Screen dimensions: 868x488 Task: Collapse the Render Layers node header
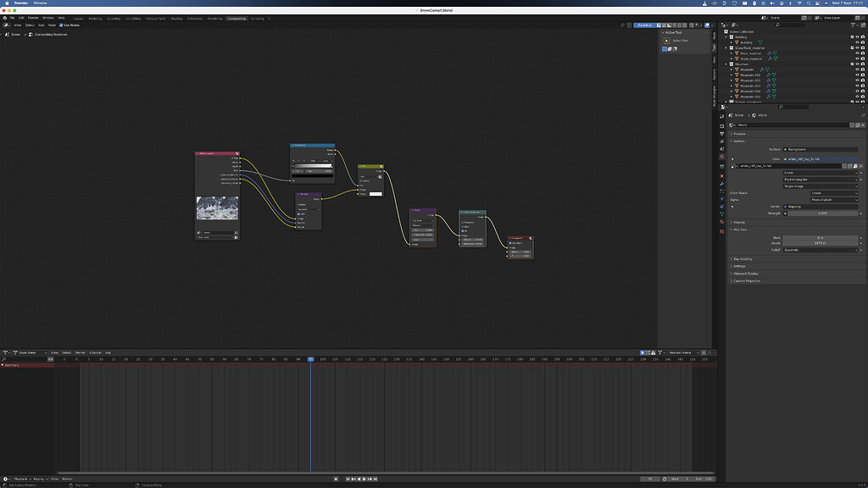197,153
